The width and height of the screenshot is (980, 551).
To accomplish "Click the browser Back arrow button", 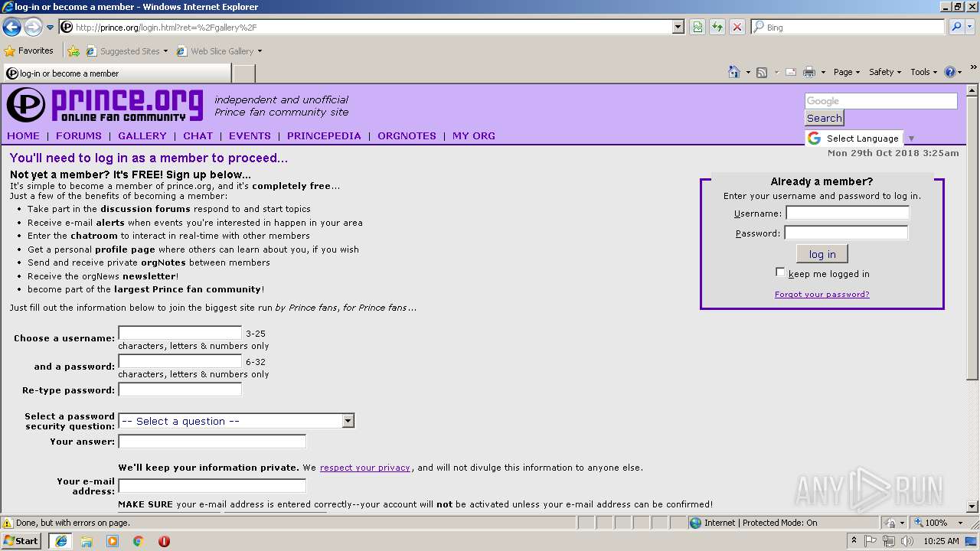I will tap(11, 28).
